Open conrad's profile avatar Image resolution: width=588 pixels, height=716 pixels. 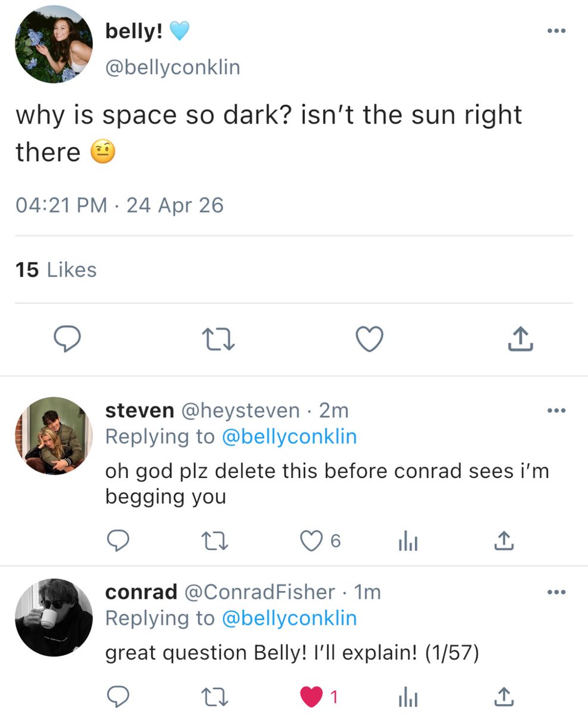click(54, 617)
